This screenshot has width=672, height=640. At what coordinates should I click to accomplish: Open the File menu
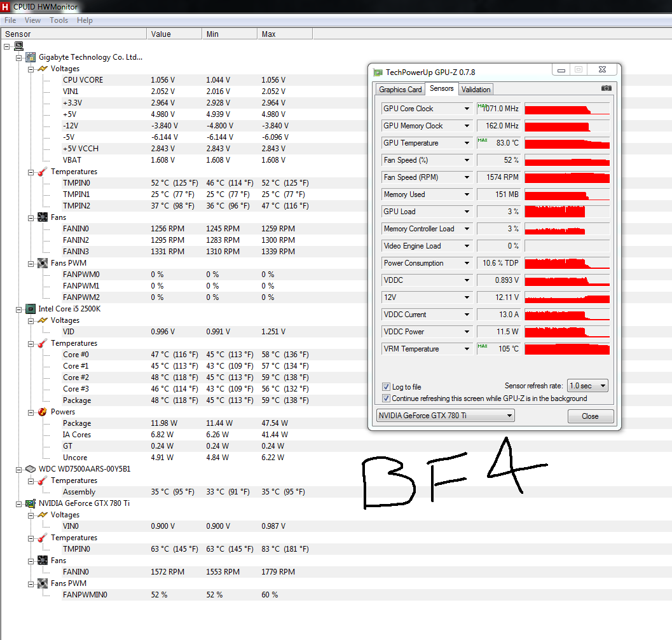click(10, 20)
